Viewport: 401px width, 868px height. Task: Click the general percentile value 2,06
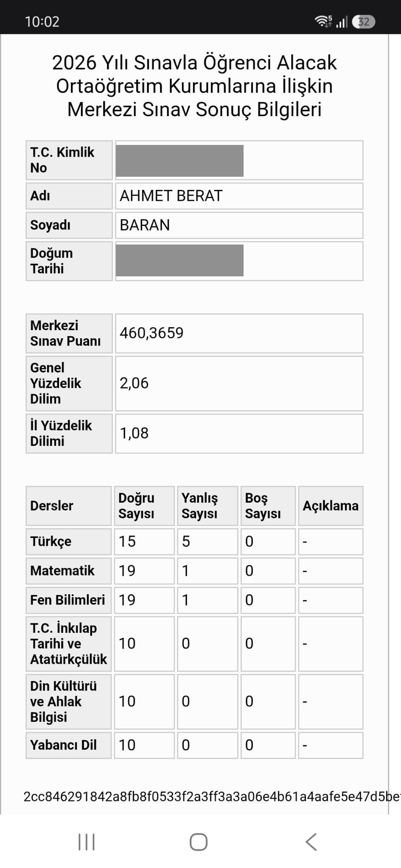pos(134,383)
